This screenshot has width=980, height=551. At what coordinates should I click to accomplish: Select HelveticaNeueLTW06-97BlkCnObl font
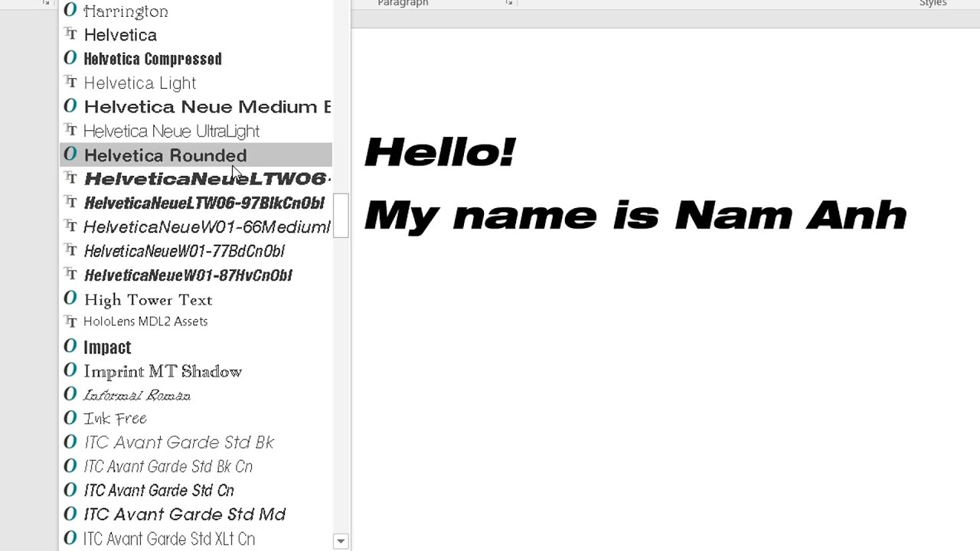pyautogui.click(x=196, y=203)
